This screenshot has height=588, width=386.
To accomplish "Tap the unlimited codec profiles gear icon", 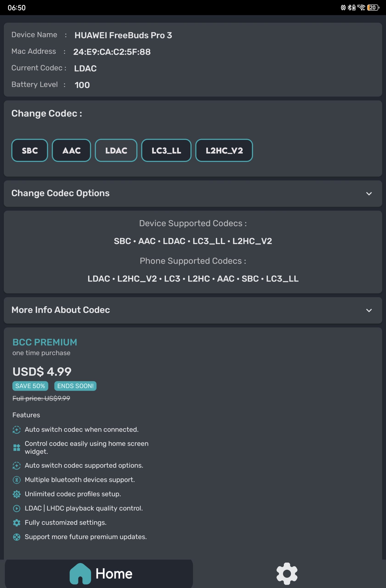I will click(17, 494).
